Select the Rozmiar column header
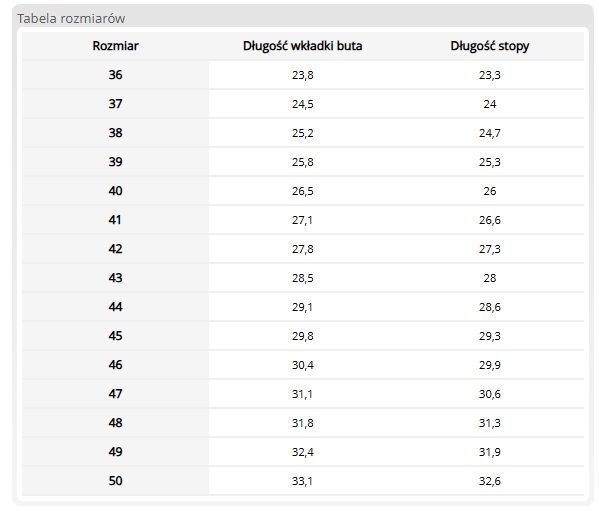The image size is (599, 511). (115, 46)
